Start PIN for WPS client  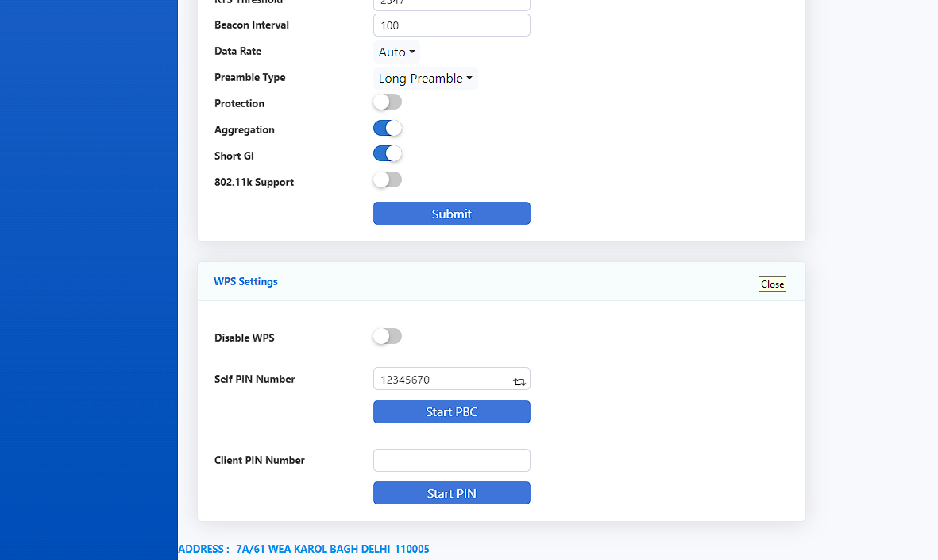pyautogui.click(x=452, y=493)
